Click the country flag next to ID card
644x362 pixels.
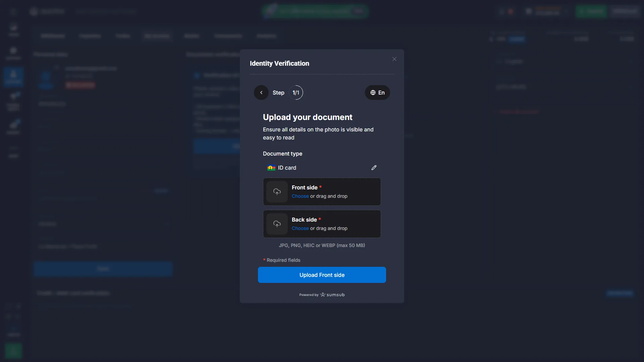271,168
